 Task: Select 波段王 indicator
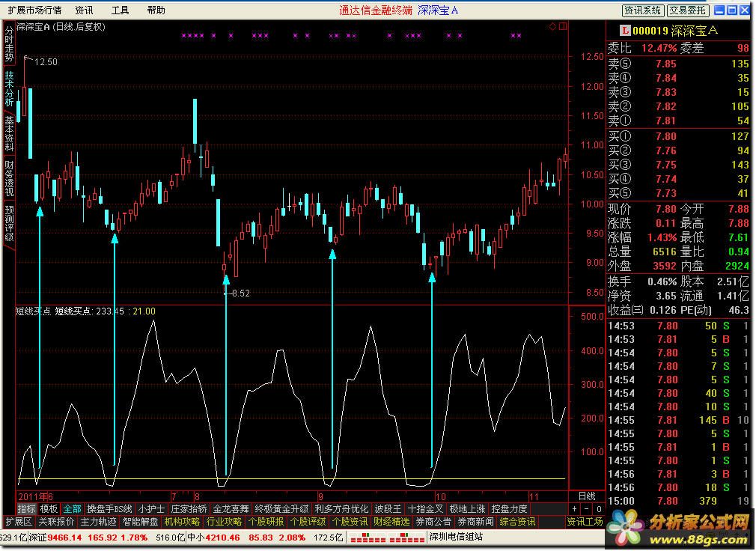point(388,508)
